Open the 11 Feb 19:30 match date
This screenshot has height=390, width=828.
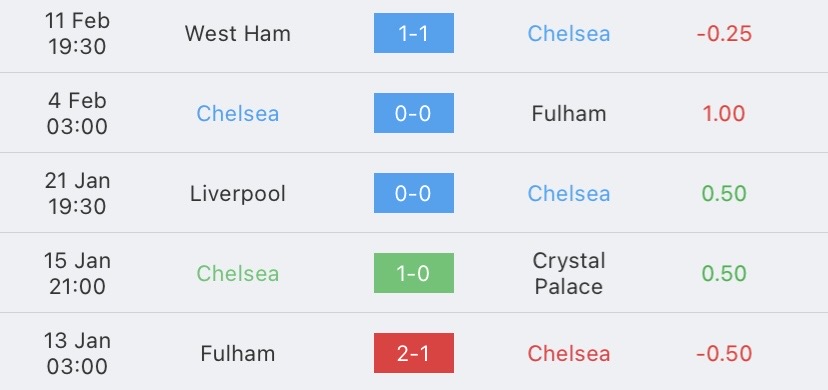[77, 34]
